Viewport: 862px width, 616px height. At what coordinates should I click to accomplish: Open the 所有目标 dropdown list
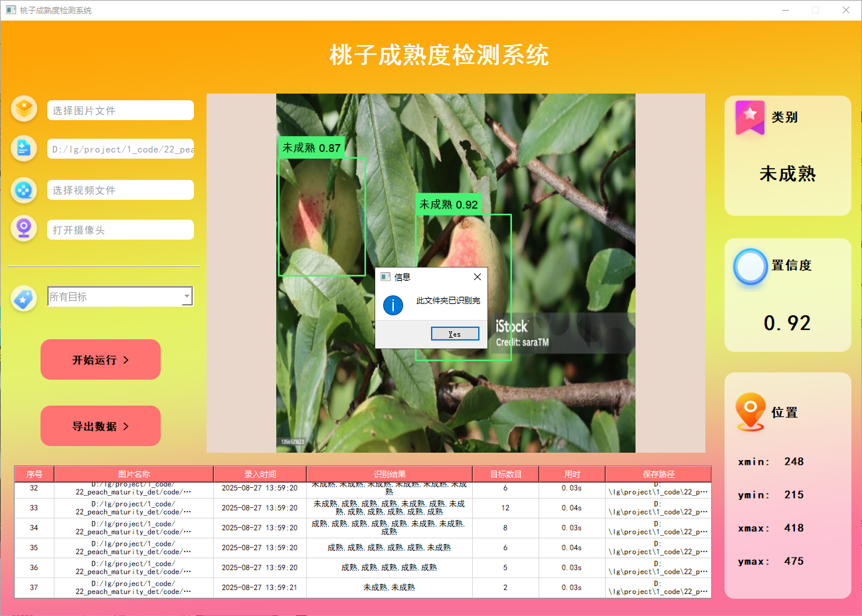pos(120,297)
